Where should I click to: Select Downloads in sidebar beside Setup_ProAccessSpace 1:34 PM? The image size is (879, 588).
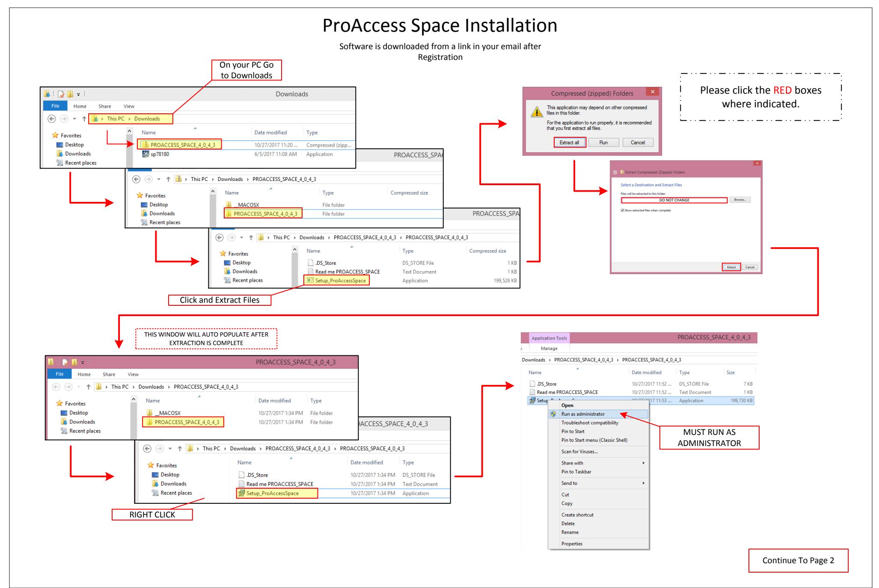169,484
